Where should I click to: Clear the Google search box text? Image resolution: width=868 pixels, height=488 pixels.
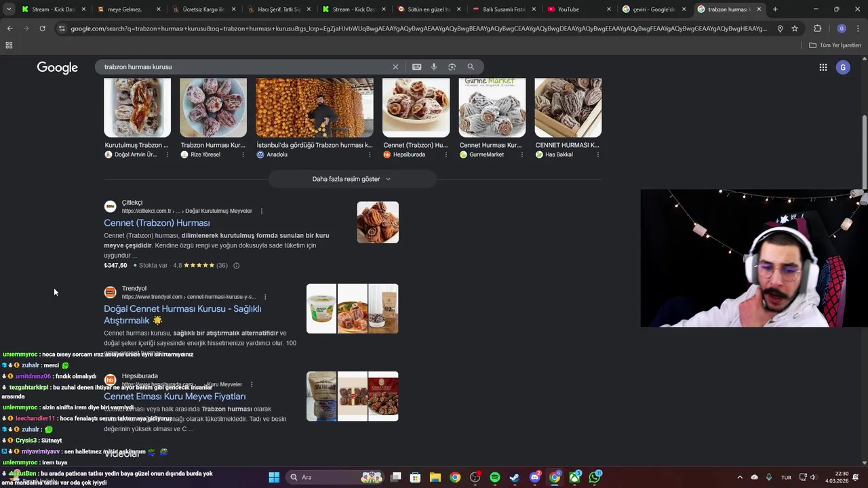[x=395, y=67]
